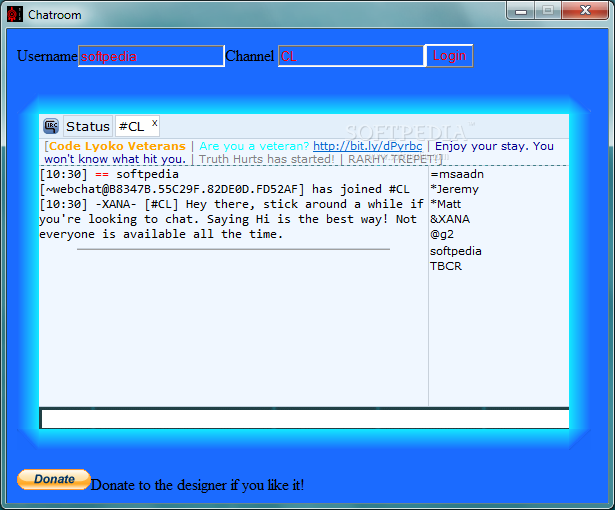Screen dimensions: 615x510
Task: Select user *Matt in nick list
Action: tap(446, 204)
